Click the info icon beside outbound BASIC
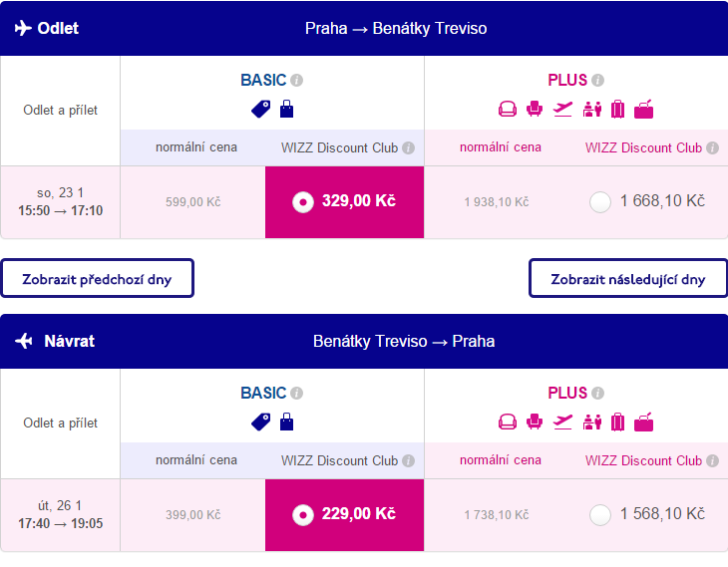The width and height of the screenshot is (728, 567). click(x=296, y=81)
